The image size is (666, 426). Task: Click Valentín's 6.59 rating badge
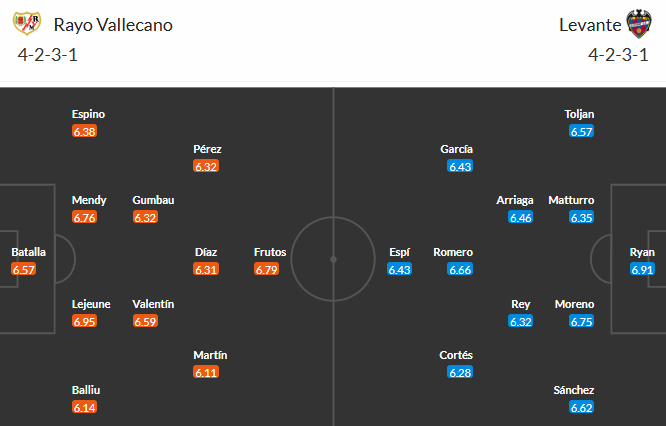click(x=145, y=321)
